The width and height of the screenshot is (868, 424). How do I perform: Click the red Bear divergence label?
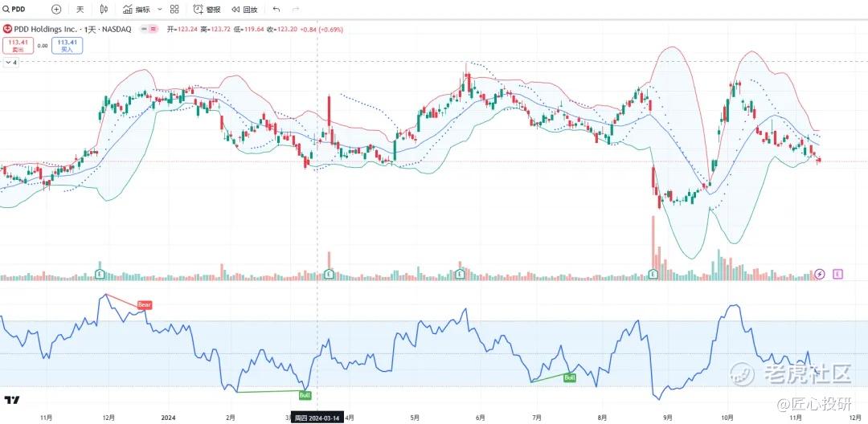(x=145, y=304)
